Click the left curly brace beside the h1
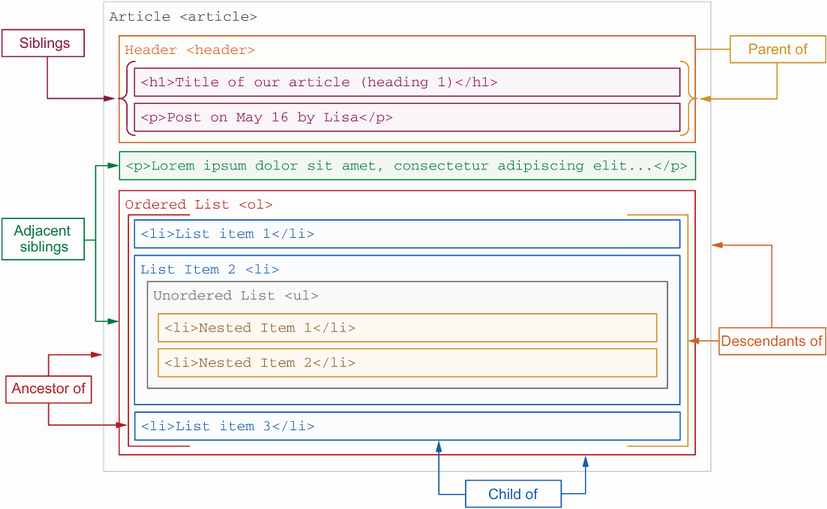Screen dimensions: 827x509 [x=124, y=98]
